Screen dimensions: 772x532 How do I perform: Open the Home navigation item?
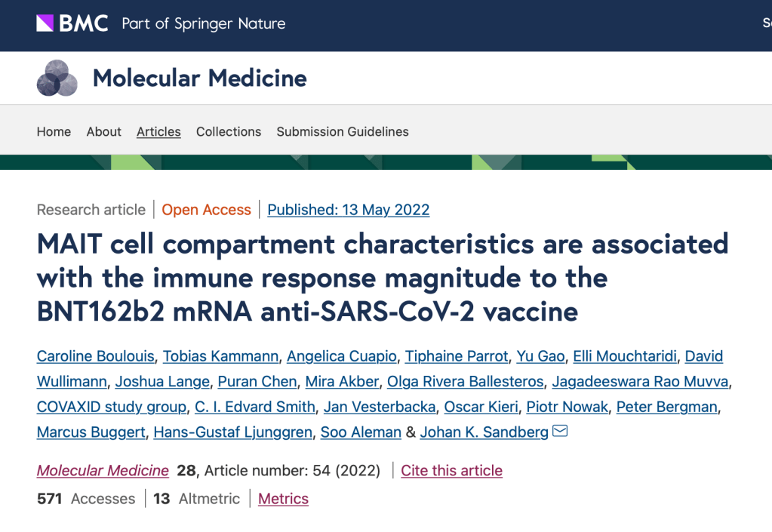pyautogui.click(x=54, y=131)
